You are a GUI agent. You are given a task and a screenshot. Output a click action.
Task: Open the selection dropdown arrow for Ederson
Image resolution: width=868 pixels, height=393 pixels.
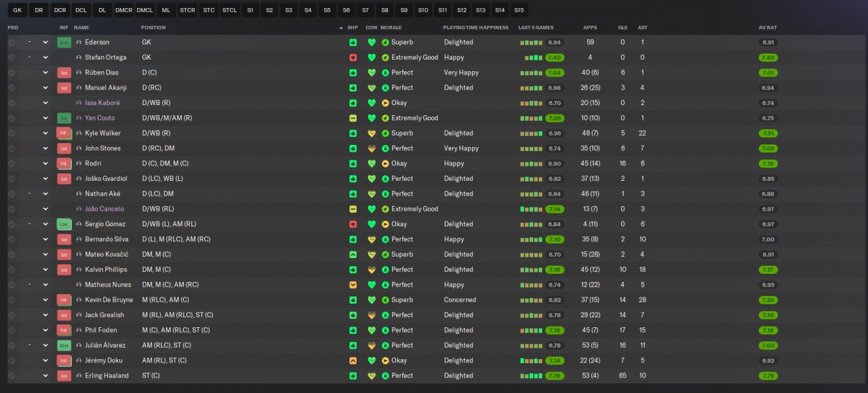tap(45, 42)
